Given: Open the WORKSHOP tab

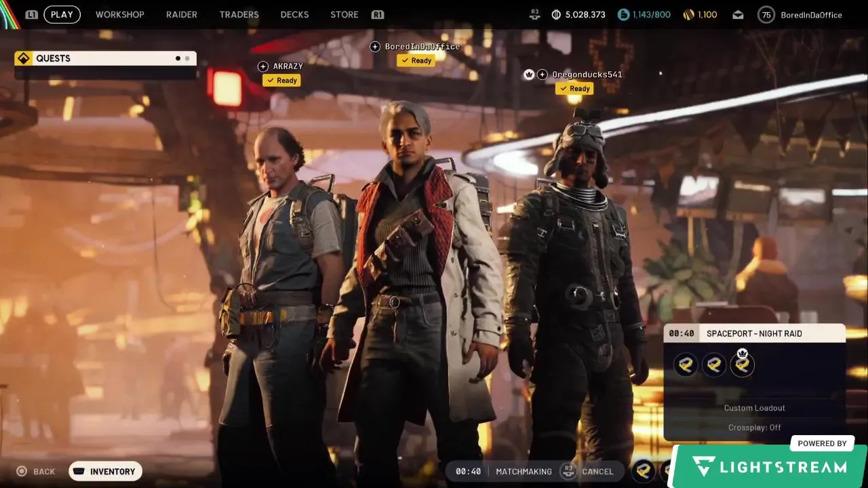Looking at the screenshot, I should (120, 14).
